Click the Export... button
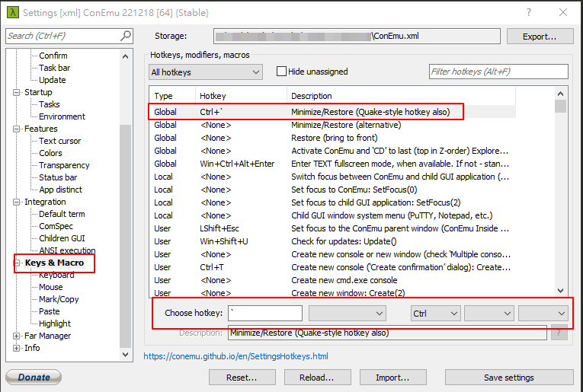 pos(540,37)
